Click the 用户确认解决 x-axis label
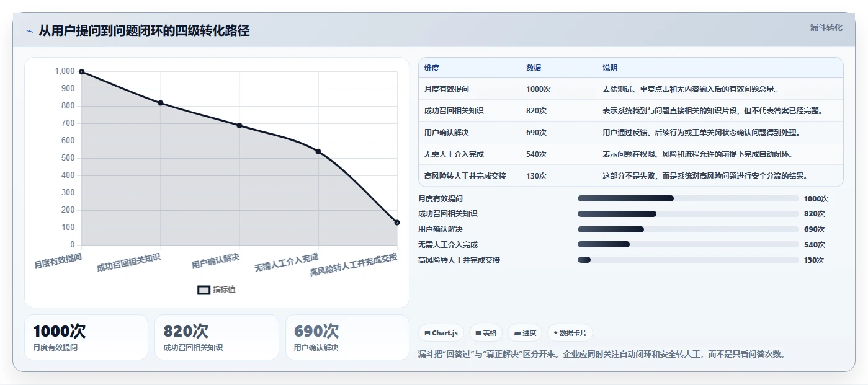868x385 pixels. [x=215, y=260]
